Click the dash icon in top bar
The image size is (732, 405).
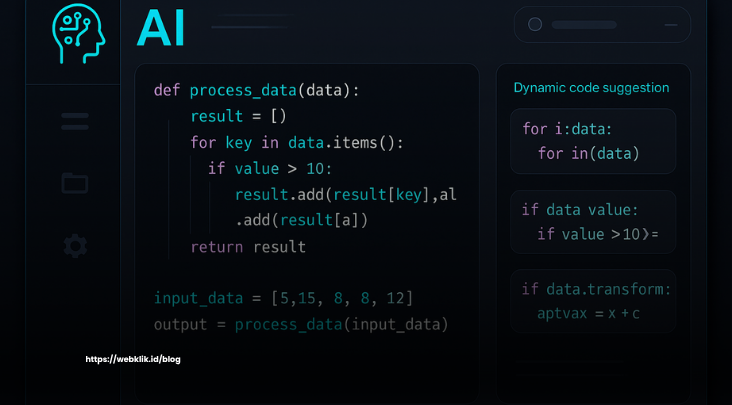[x=671, y=25]
